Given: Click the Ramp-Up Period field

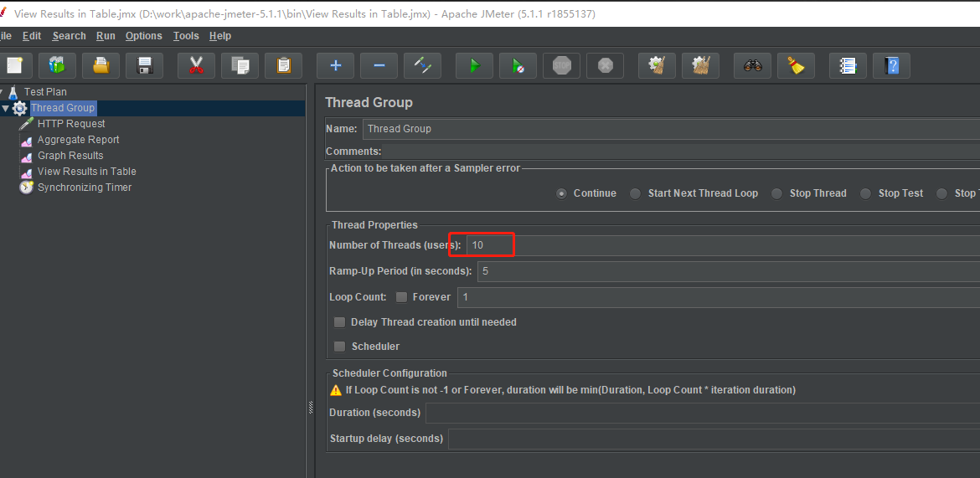Looking at the screenshot, I should coord(729,272).
